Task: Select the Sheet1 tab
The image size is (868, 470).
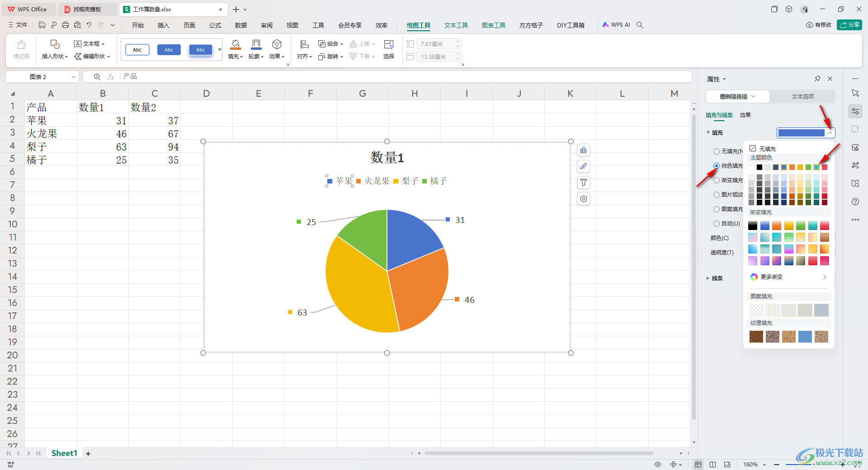Action: click(64, 453)
